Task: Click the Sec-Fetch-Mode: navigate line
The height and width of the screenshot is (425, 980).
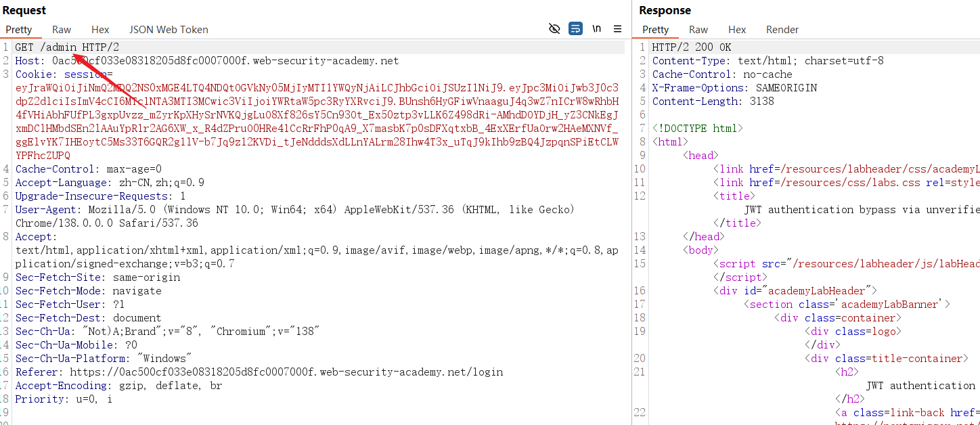Action: [89, 291]
